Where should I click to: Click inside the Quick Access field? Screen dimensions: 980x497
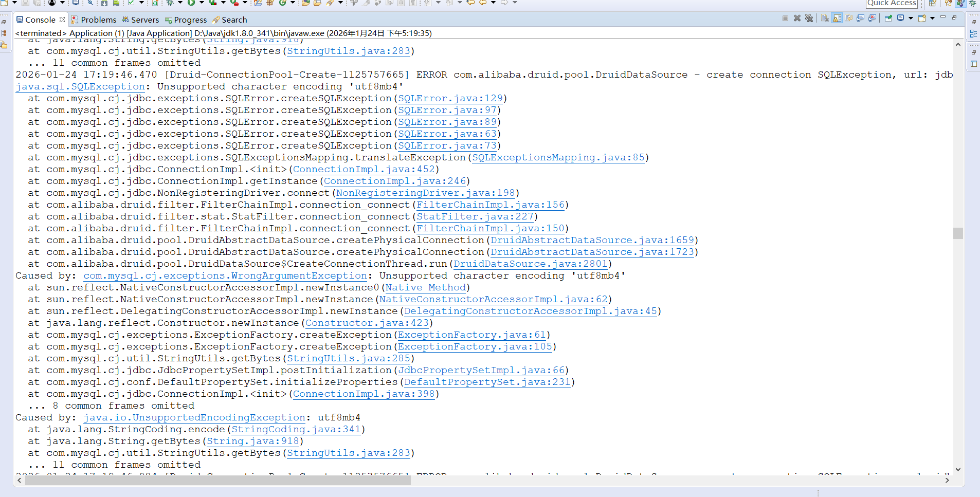892,3
